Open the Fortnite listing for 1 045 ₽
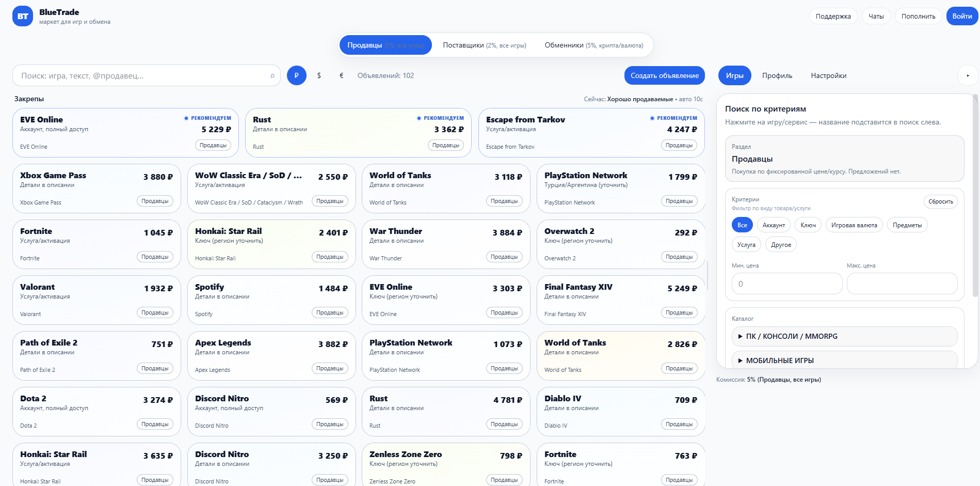The width and height of the screenshot is (980, 486). coord(97,244)
